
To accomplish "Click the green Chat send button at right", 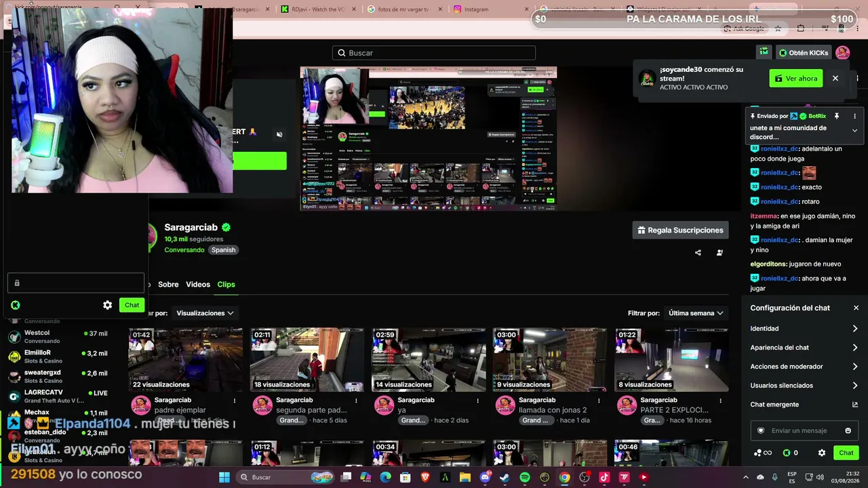I will click(846, 453).
